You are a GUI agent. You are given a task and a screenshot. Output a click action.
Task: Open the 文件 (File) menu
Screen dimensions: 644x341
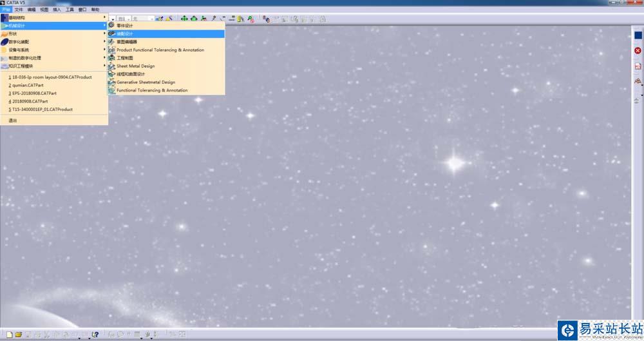pyautogui.click(x=19, y=10)
